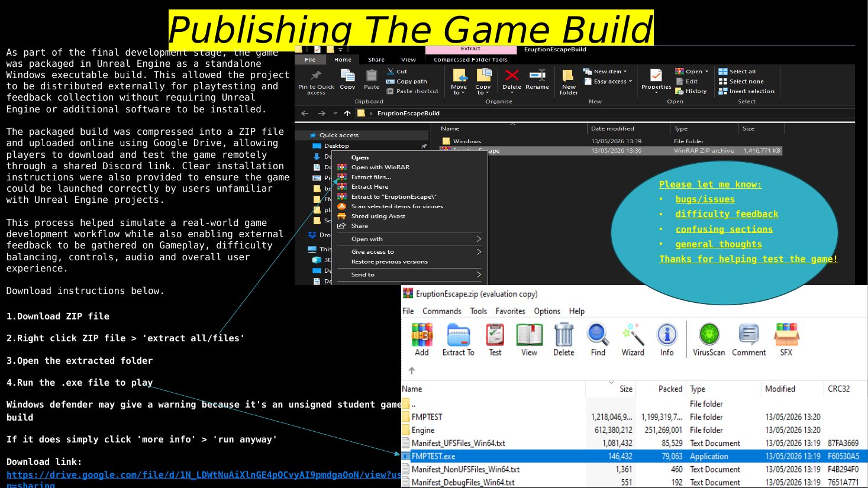Click Select none in Explorer ribbon
868x488 pixels.
tap(741, 82)
